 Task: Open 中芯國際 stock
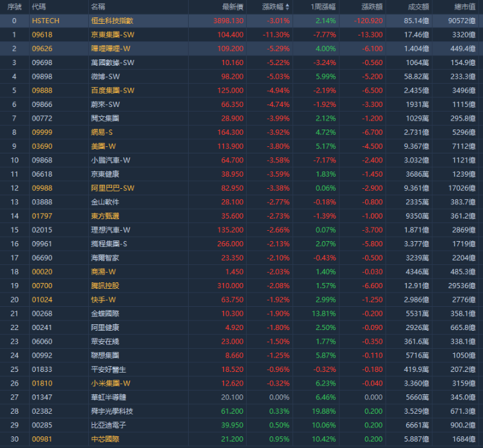pos(105,439)
